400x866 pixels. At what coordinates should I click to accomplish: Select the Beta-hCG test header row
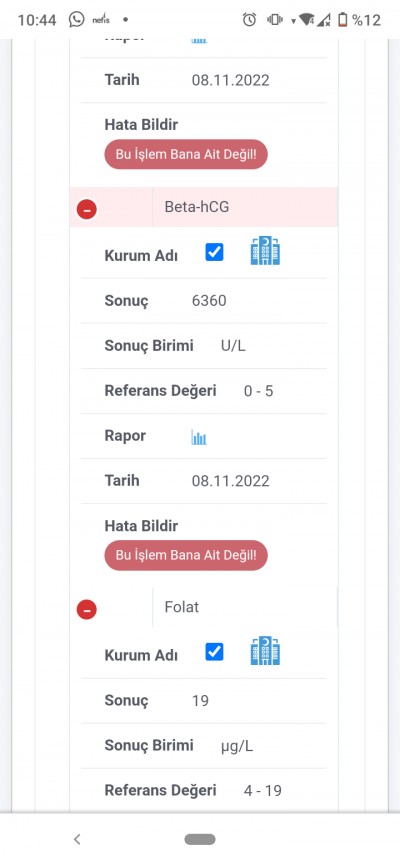coord(204,207)
